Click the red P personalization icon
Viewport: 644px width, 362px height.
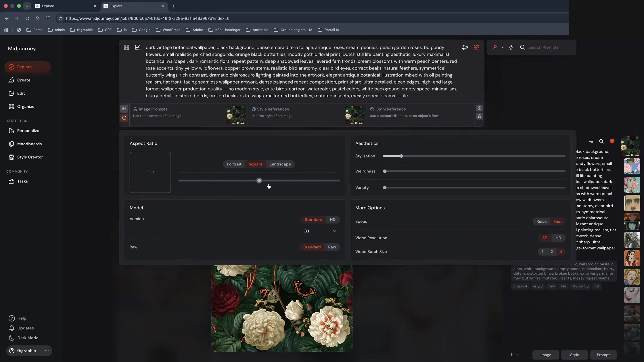pos(495,48)
